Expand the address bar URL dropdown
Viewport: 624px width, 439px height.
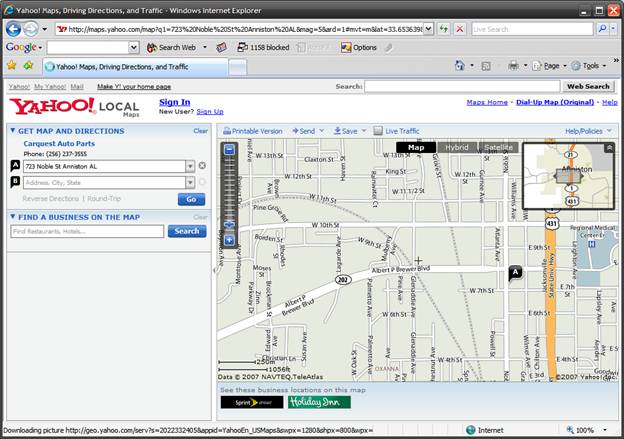[x=428, y=29]
